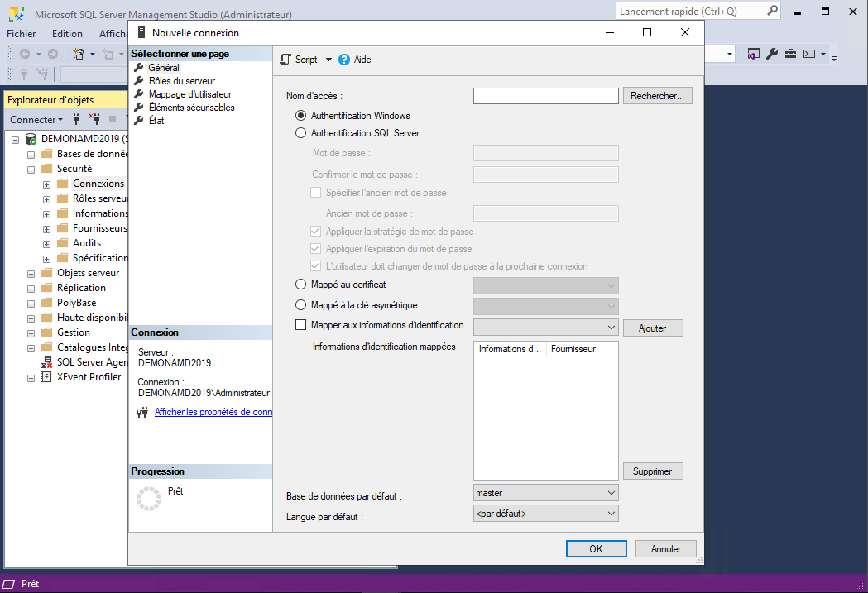The width and height of the screenshot is (868, 593).
Task: Click the toolbar overflow options arrow
Action: (834, 56)
